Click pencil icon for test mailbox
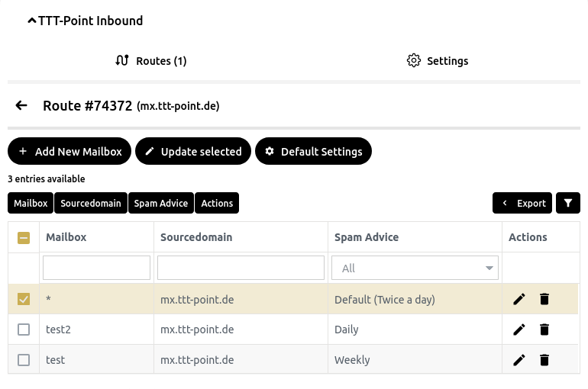The height and width of the screenshot is (389, 588). pyautogui.click(x=519, y=360)
